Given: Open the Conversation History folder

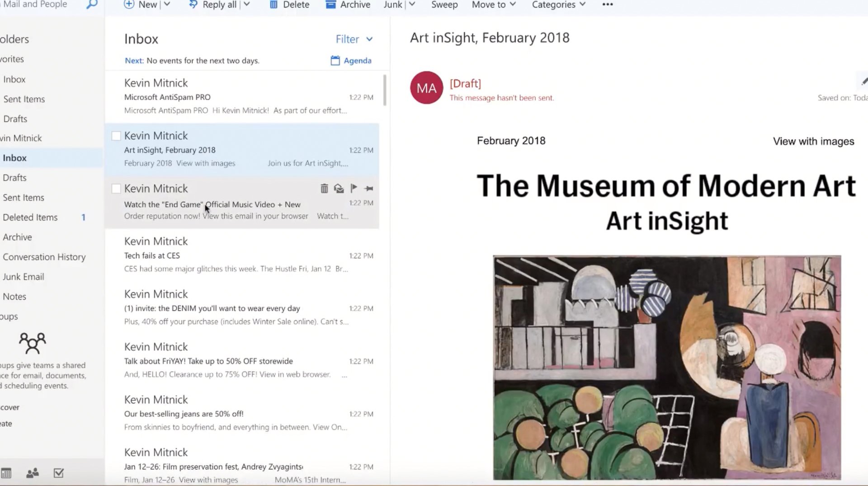Looking at the screenshot, I should point(44,257).
